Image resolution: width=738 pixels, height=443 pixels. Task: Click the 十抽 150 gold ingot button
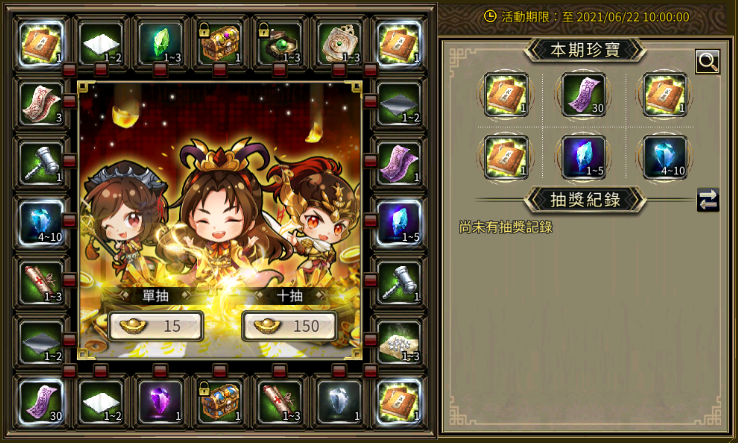pyautogui.click(x=289, y=326)
